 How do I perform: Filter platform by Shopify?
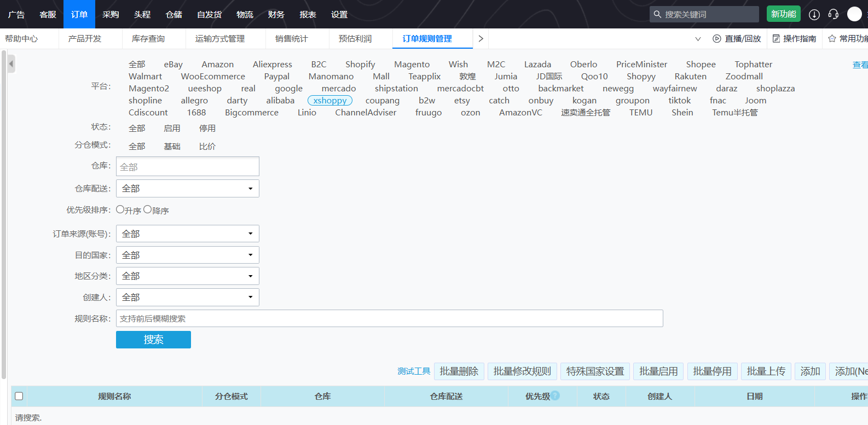tap(360, 65)
